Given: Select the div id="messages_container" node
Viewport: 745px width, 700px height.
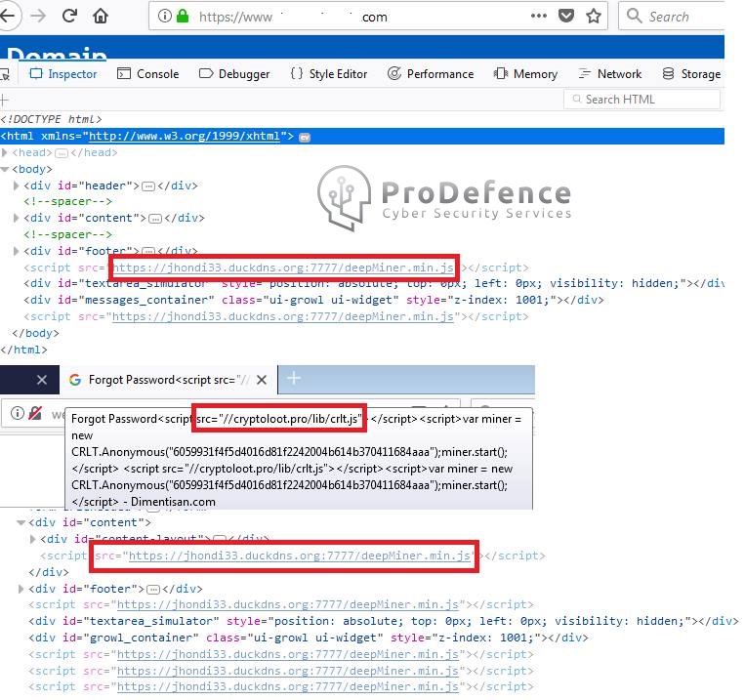Looking at the screenshot, I should point(313,300).
